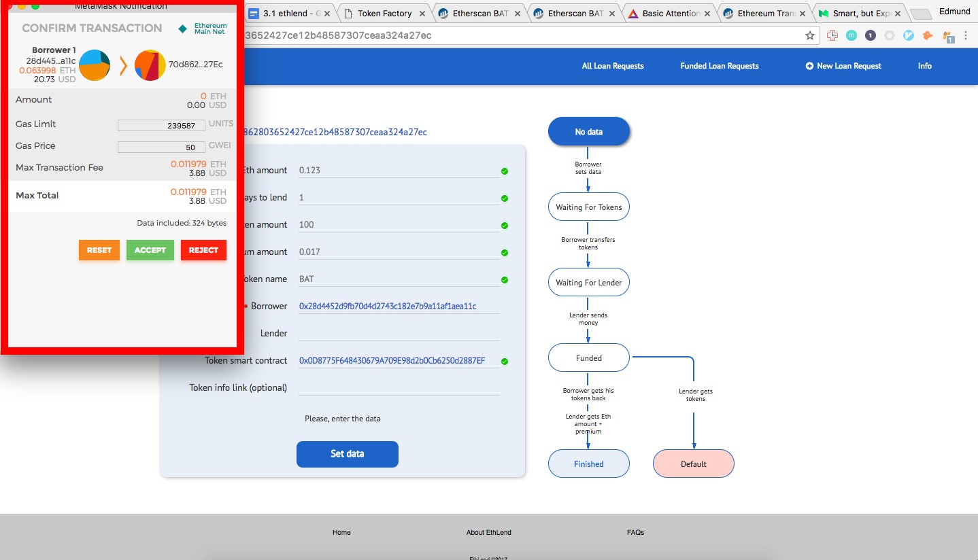Switch to the Token Factory tab
The image size is (978, 560).
click(385, 14)
